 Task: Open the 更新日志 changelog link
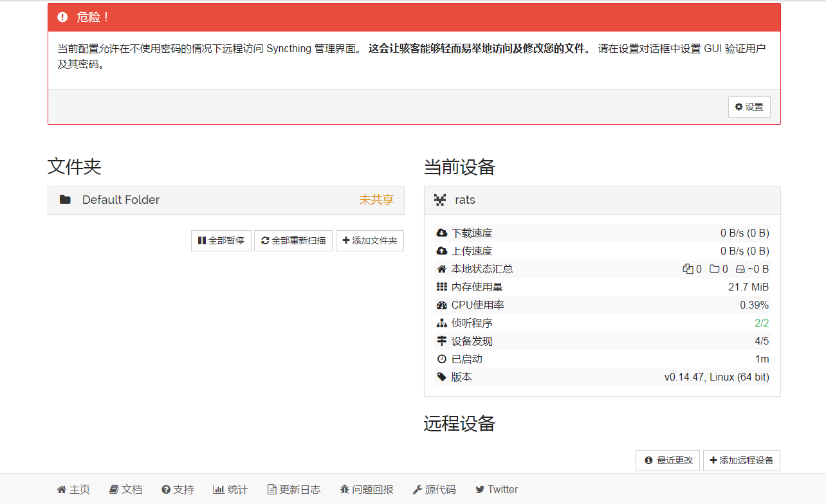pos(294,489)
